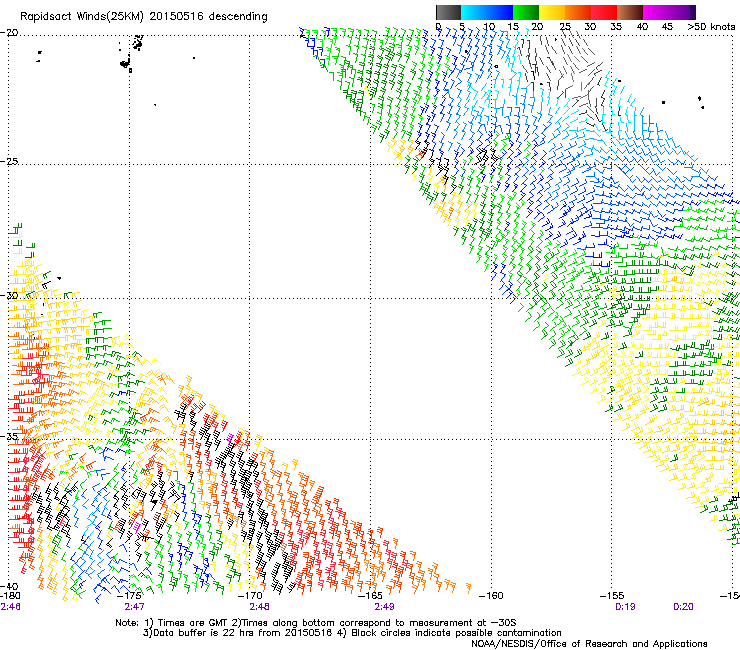Click the '5' legend scale number
Screen dimensions: 740x650
(462, 27)
